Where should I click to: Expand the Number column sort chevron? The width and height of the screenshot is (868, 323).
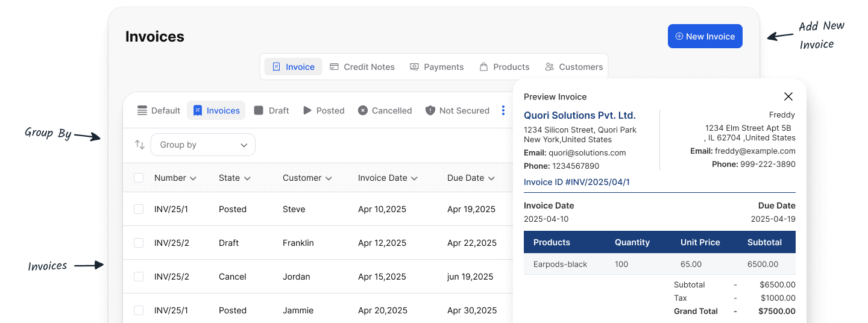coord(193,178)
